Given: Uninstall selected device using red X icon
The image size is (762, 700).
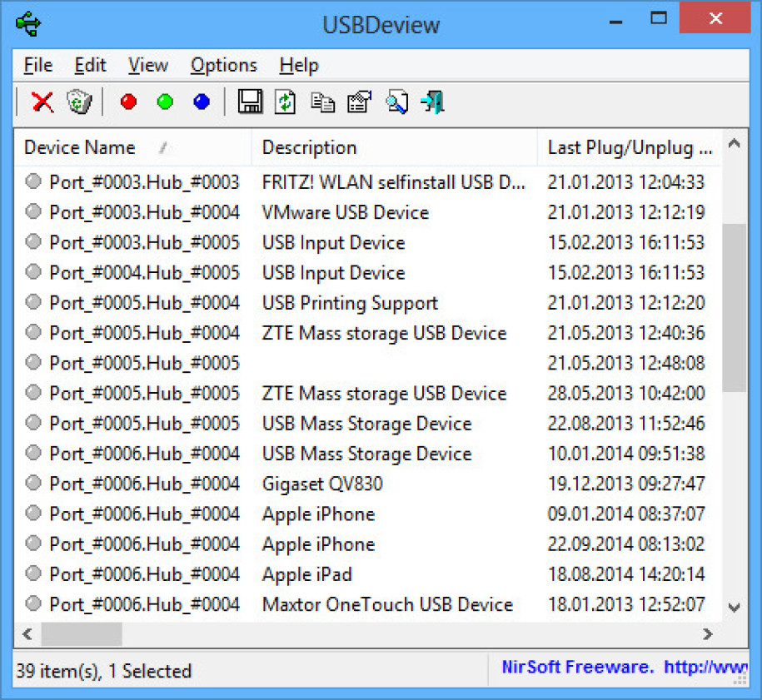Looking at the screenshot, I should (42, 102).
